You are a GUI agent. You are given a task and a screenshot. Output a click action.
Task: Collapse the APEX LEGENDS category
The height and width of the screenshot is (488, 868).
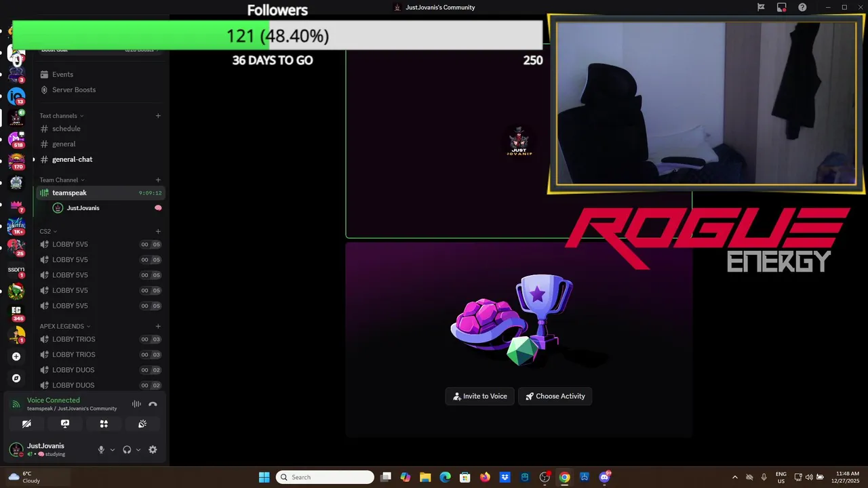tap(64, 326)
